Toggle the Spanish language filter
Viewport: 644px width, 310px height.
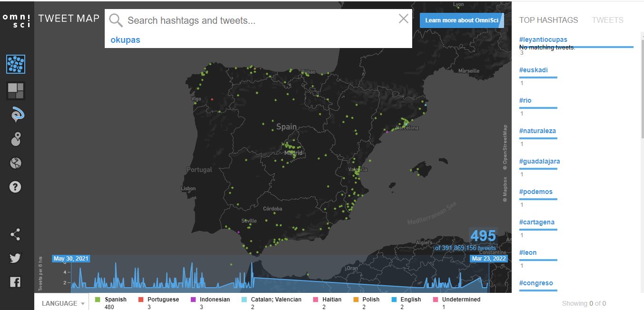98,300
